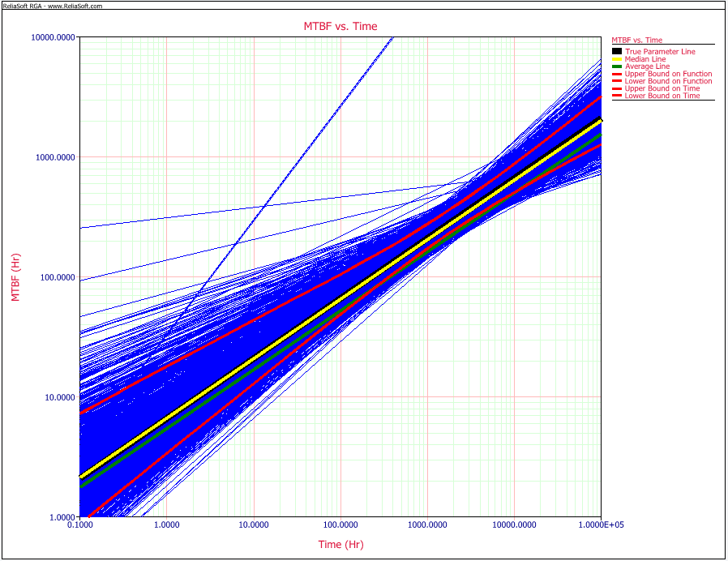Click the 0.1000 tick label on the X axis
728x561 pixels.
pos(79,525)
